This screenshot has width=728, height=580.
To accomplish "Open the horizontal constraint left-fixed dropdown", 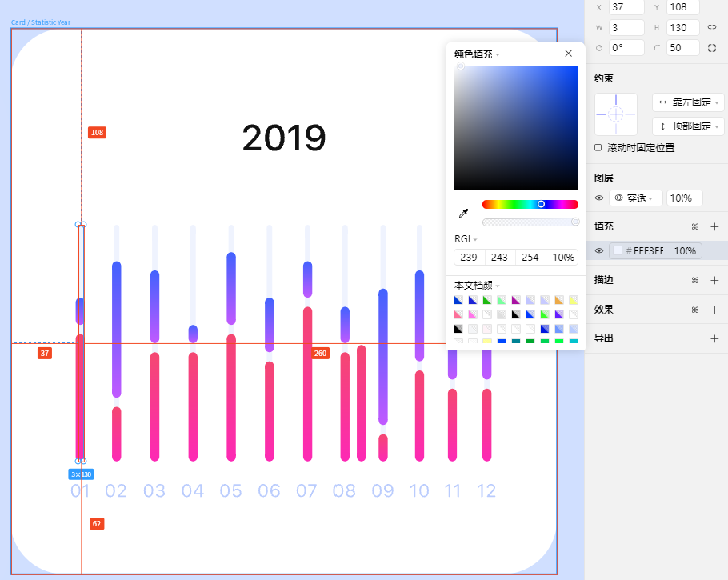I will [688, 102].
